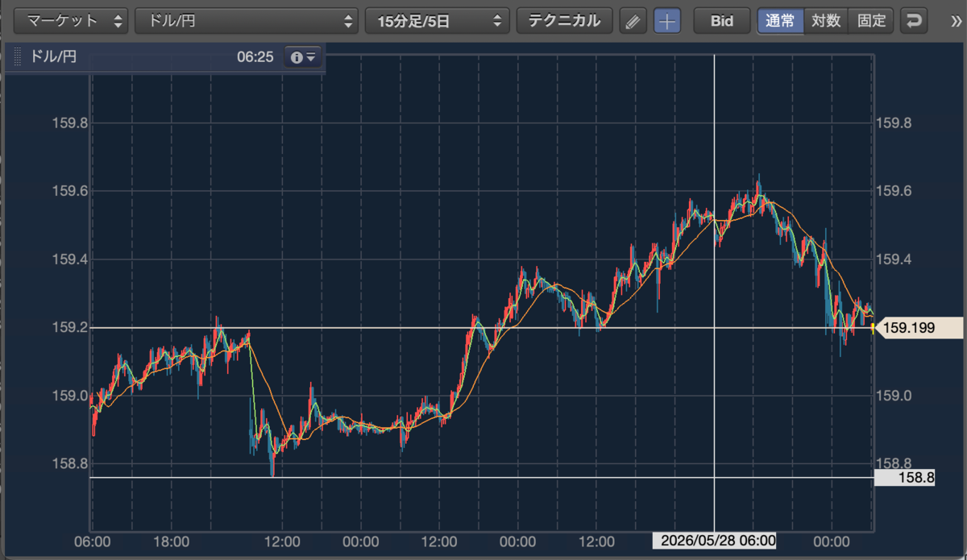This screenshot has width=967, height=560.
Task: Click the 2026/05/28 06:00 date label
Action: [714, 541]
